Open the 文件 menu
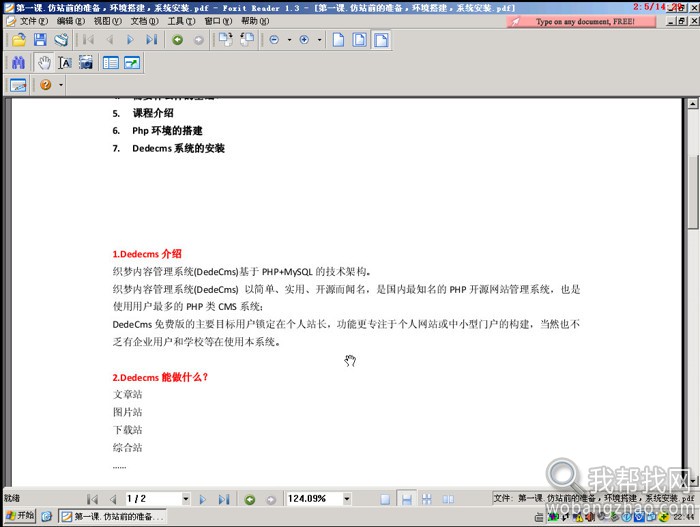700x527 pixels. point(33,21)
